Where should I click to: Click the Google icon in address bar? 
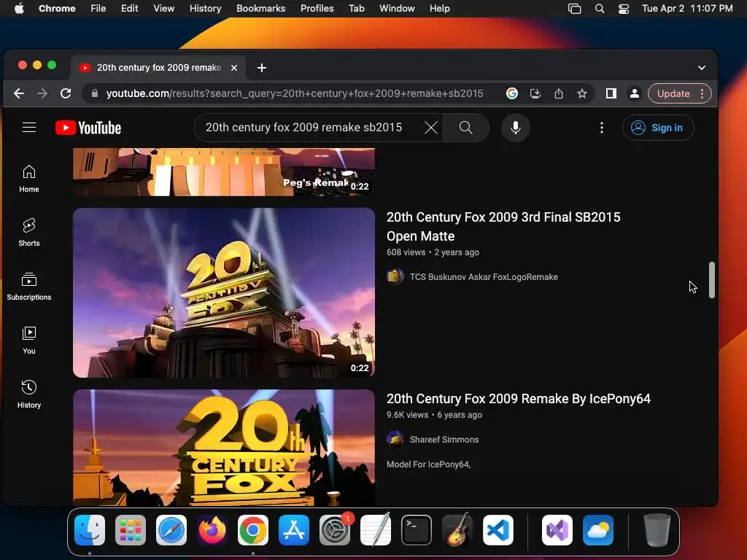(512, 93)
